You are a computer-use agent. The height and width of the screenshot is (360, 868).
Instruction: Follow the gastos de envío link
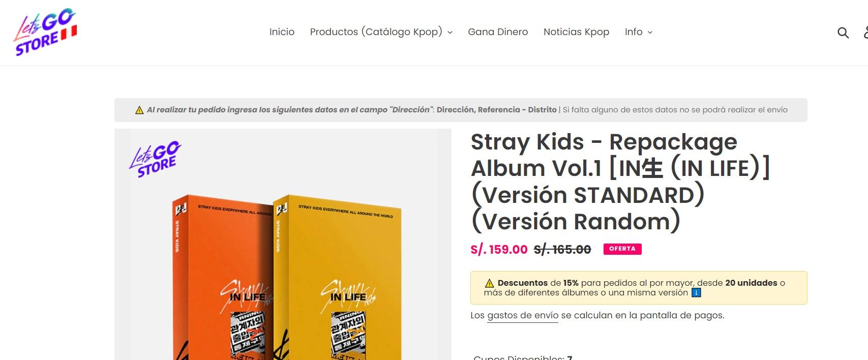pos(523,316)
